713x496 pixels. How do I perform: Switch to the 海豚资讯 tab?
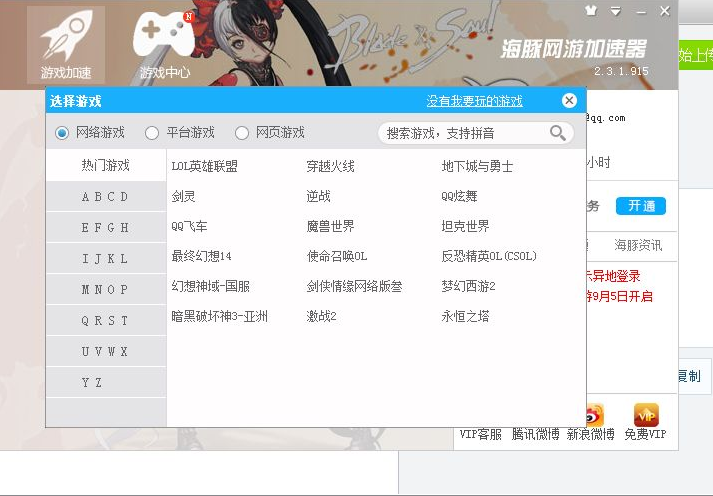[x=638, y=245]
